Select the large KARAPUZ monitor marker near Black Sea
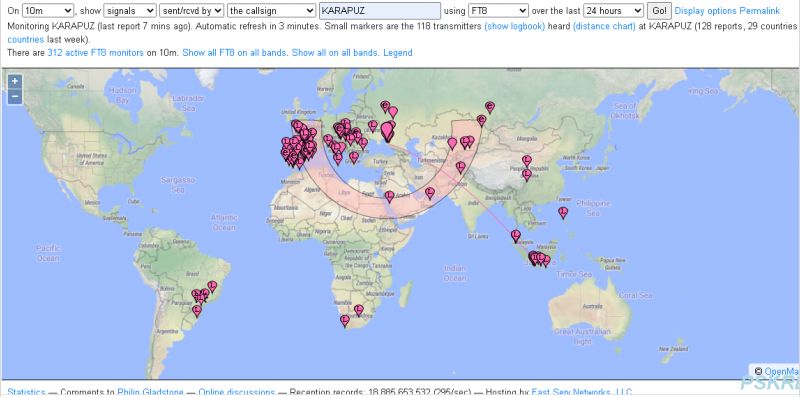Viewport: 800px width, 397px height. pyautogui.click(x=388, y=131)
